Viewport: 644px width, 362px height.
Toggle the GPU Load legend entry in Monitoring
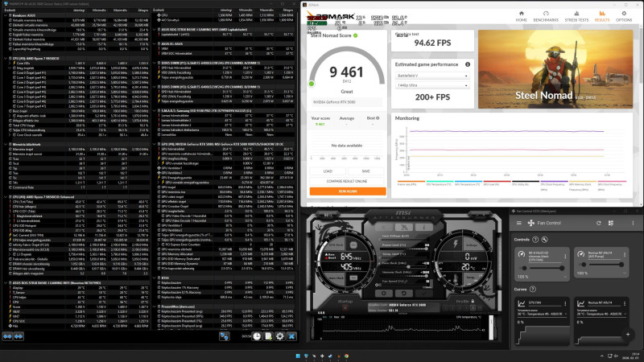point(497,183)
